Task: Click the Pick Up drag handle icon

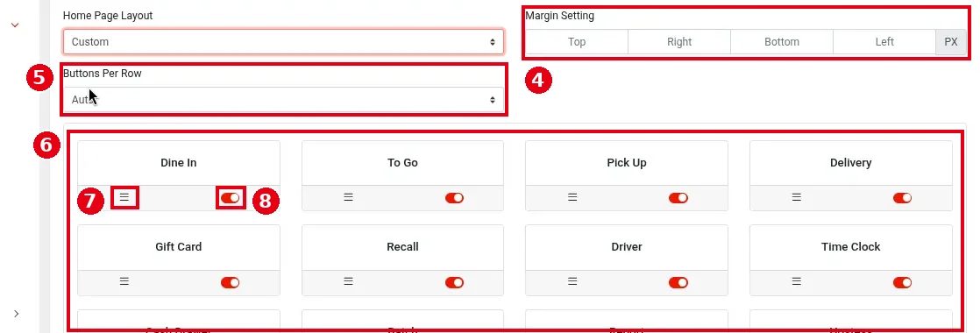Action: point(572,197)
